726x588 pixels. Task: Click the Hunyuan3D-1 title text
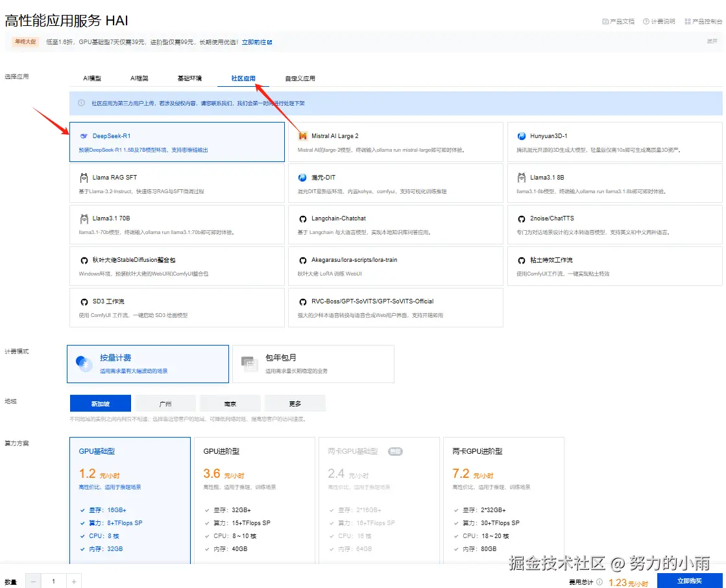(x=549, y=136)
